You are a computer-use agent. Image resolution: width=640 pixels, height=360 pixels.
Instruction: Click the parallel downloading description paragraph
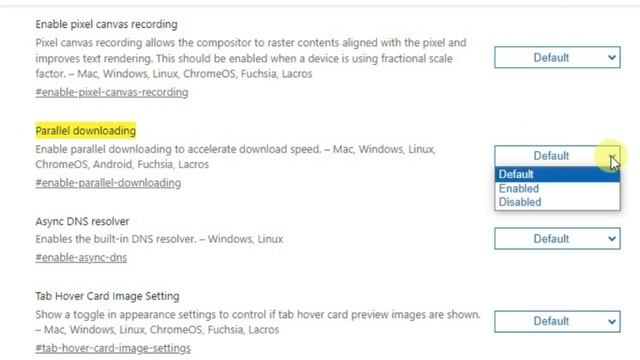pyautogui.click(x=236, y=157)
